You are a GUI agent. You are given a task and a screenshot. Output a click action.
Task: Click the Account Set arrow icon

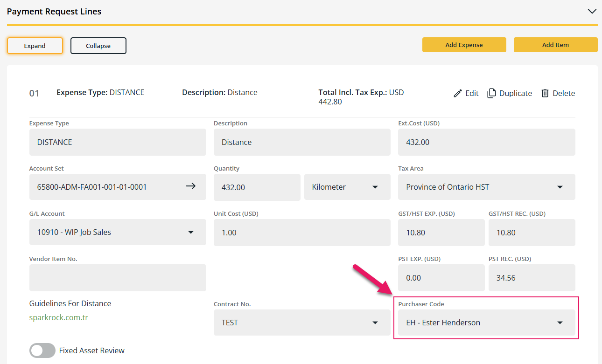(191, 186)
